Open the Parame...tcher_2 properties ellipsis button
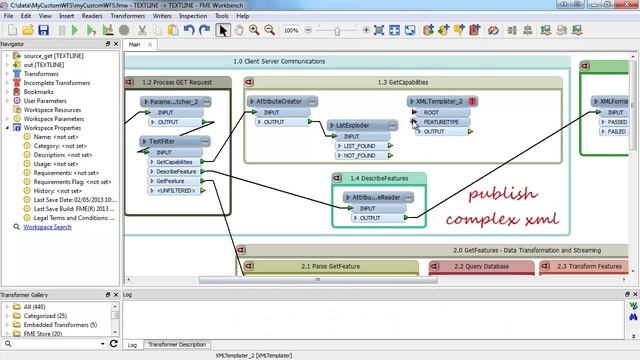Image resolution: width=640 pixels, height=360 pixels. coord(207,102)
